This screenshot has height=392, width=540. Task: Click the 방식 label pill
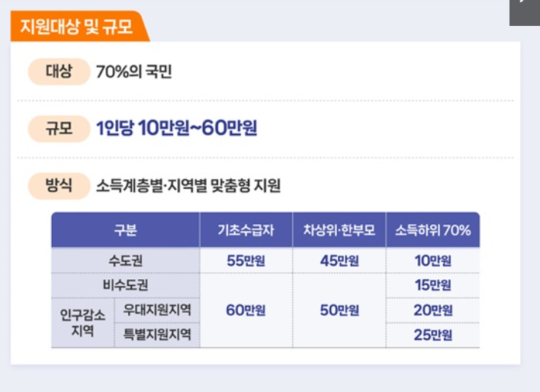tap(59, 186)
